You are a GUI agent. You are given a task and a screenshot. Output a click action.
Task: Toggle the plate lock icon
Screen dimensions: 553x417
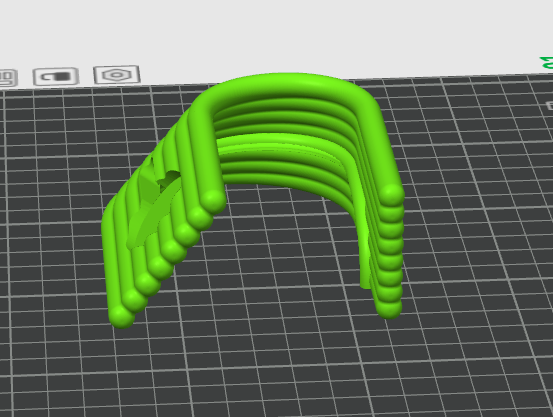56,76
